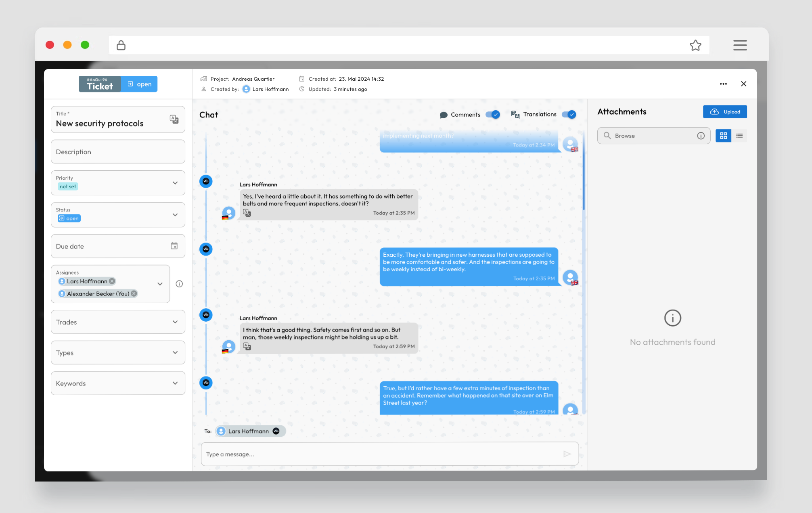Click the open status badge in header

(x=139, y=84)
